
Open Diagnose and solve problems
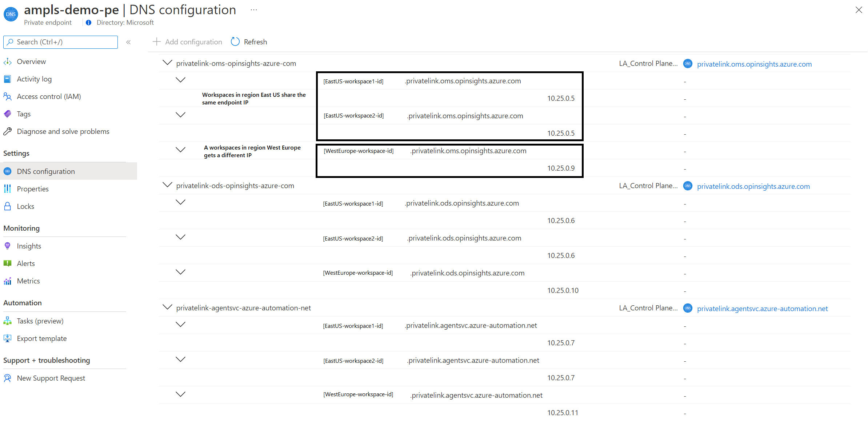[x=63, y=131]
